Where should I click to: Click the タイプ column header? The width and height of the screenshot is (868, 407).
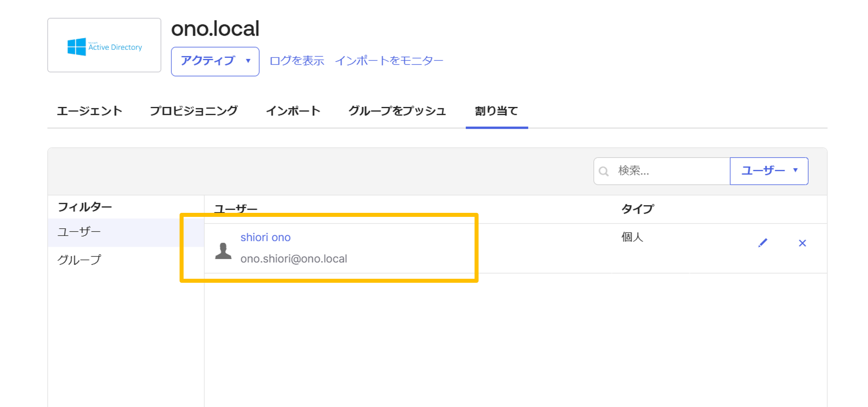pos(638,209)
